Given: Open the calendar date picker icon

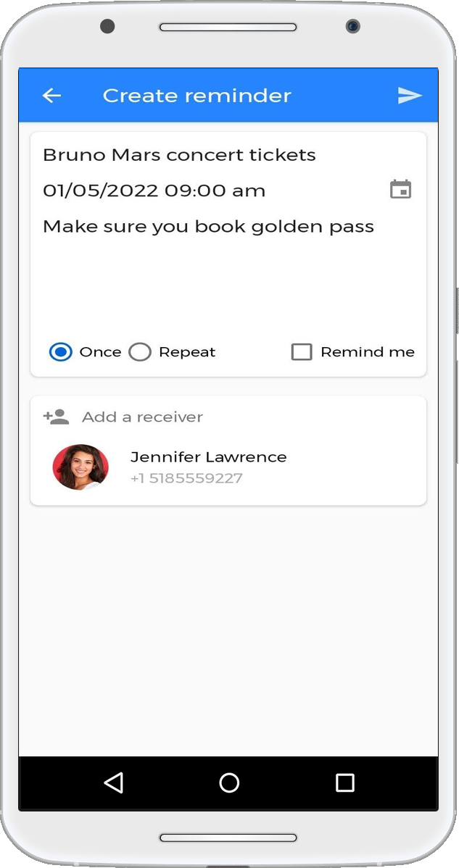Looking at the screenshot, I should point(400,190).
